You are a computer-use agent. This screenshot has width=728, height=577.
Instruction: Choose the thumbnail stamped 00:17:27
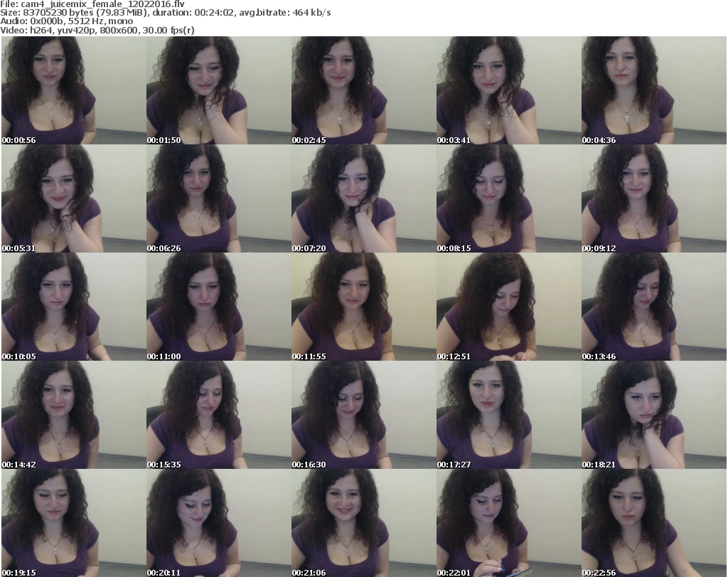tap(509, 415)
